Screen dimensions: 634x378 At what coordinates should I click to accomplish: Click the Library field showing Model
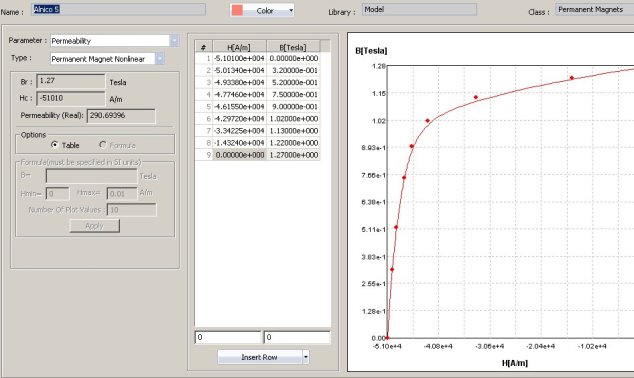click(419, 10)
